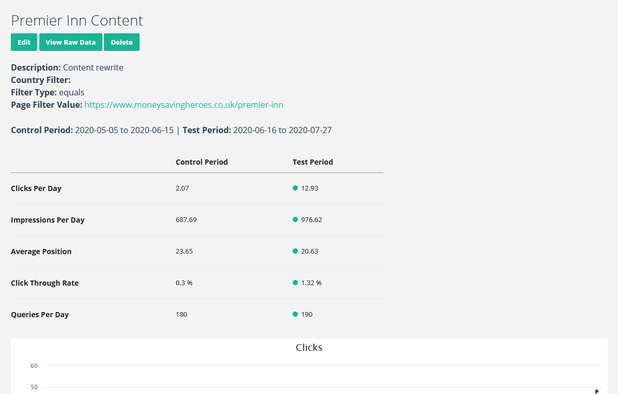Click the test value 976.62

312,220
